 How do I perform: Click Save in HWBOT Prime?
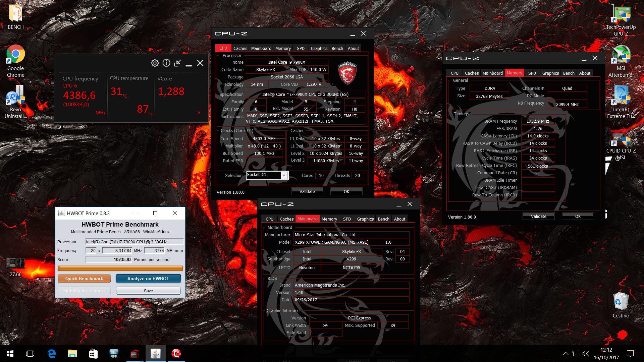(x=148, y=291)
